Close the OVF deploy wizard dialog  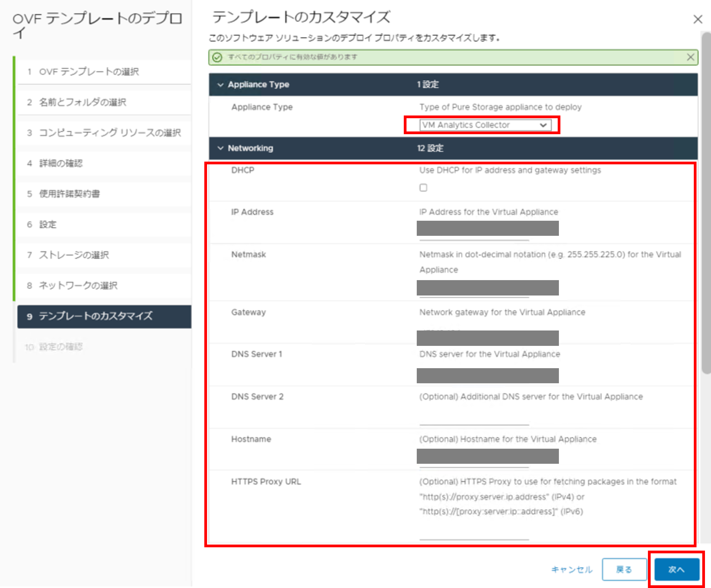click(x=697, y=19)
